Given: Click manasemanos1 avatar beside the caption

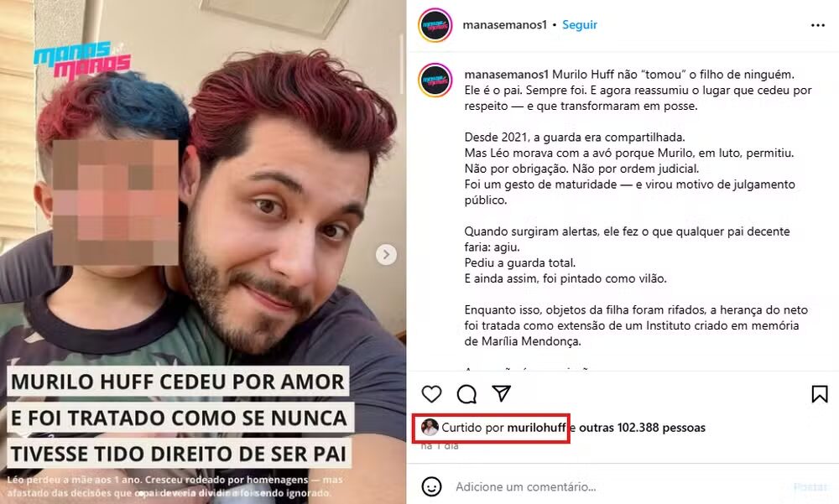Looking at the screenshot, I should (x=435, y=80).
